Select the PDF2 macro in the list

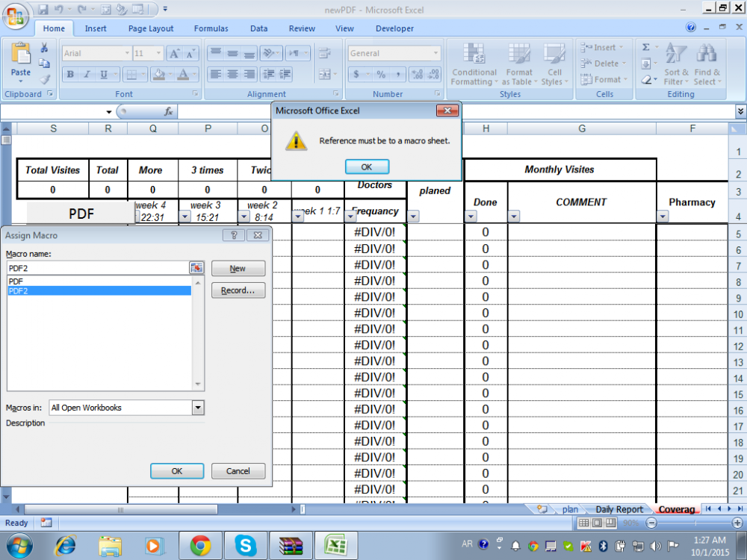(99, 291)
